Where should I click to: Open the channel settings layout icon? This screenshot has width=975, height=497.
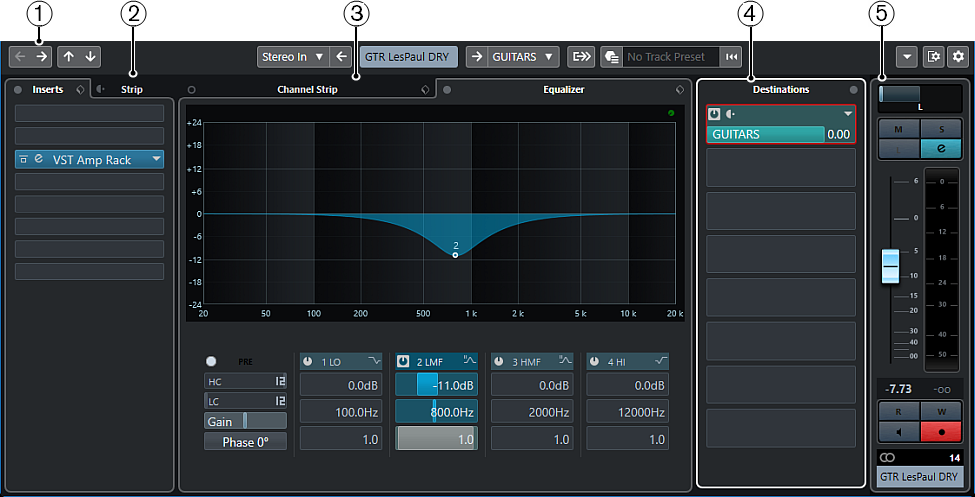click(x=933, y=57)
